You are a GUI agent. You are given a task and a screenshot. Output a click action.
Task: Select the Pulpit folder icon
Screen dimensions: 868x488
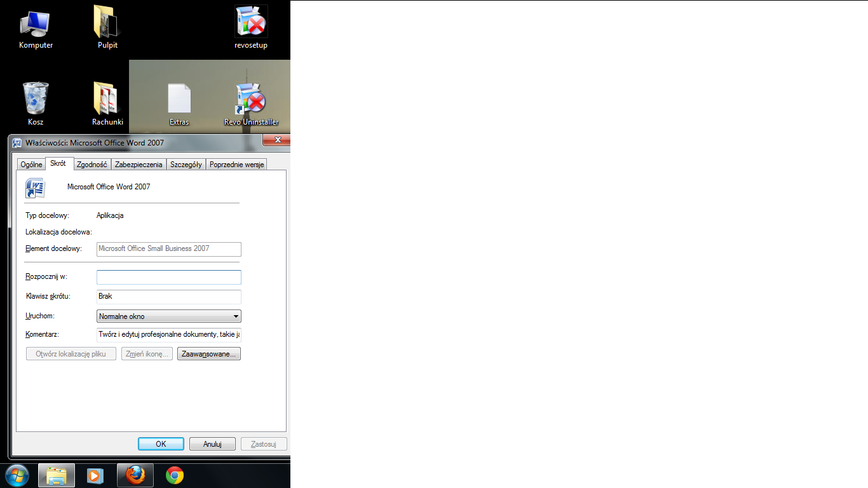tap(107, 28)
